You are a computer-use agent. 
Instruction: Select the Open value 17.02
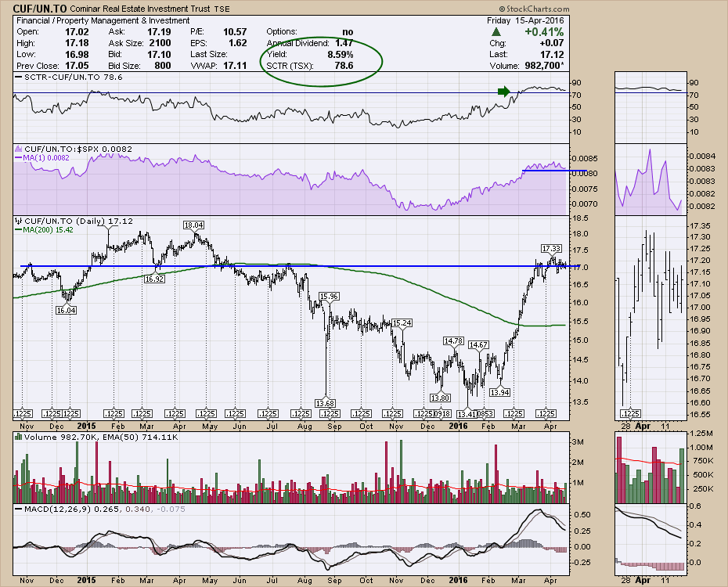77,31
